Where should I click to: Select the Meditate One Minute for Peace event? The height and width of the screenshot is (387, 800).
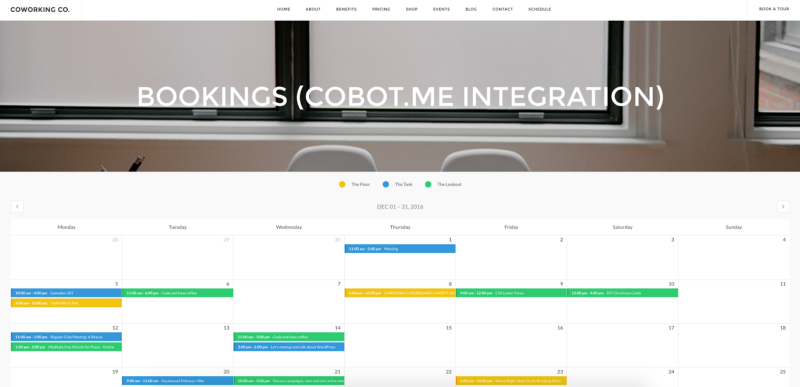[x=66, y=347]
